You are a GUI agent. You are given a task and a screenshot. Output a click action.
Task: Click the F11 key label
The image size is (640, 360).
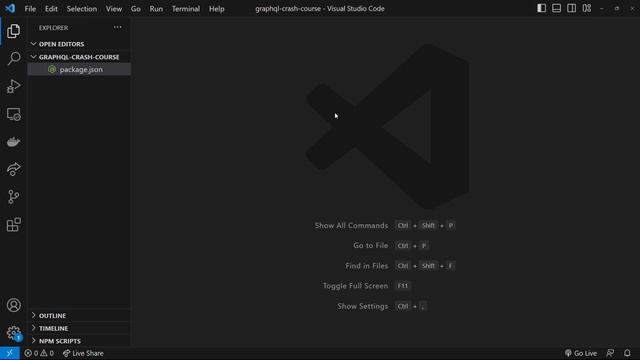coord(402,286)
